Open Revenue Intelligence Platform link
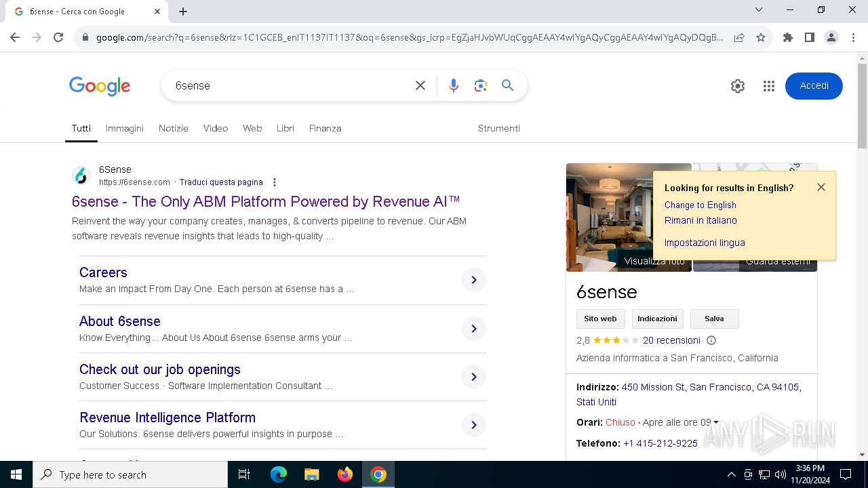 tap(167, 418)
